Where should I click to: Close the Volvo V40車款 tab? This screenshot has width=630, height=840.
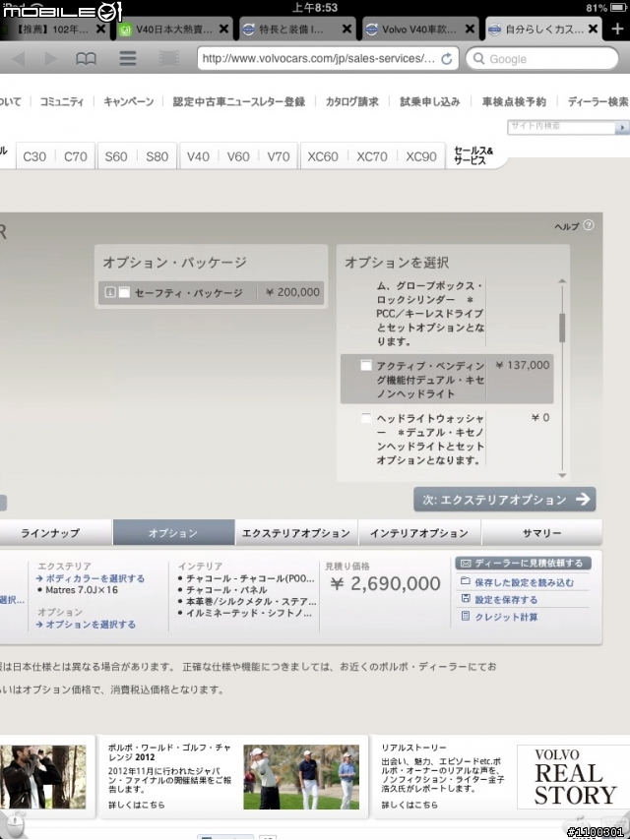(x=470, y=29)
